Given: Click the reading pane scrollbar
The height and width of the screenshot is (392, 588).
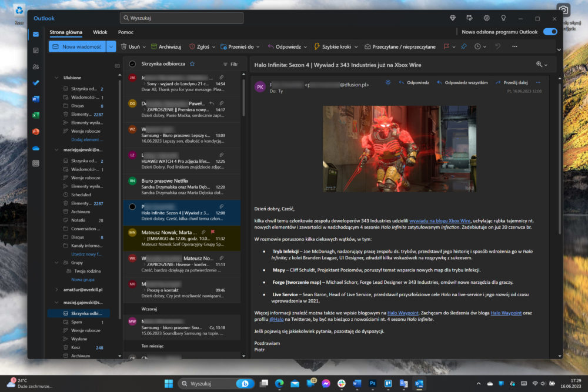Looking at the screenshot, I should click(x=560, y=159).
